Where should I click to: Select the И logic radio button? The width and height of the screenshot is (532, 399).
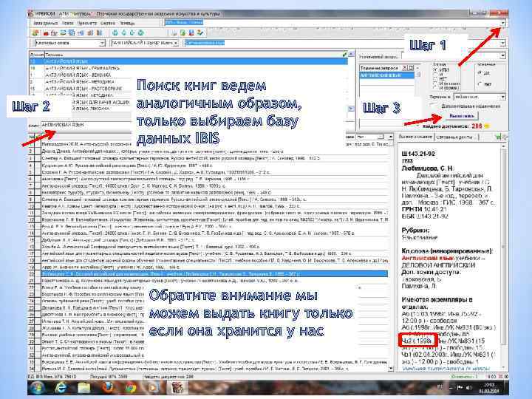[435, 74]
